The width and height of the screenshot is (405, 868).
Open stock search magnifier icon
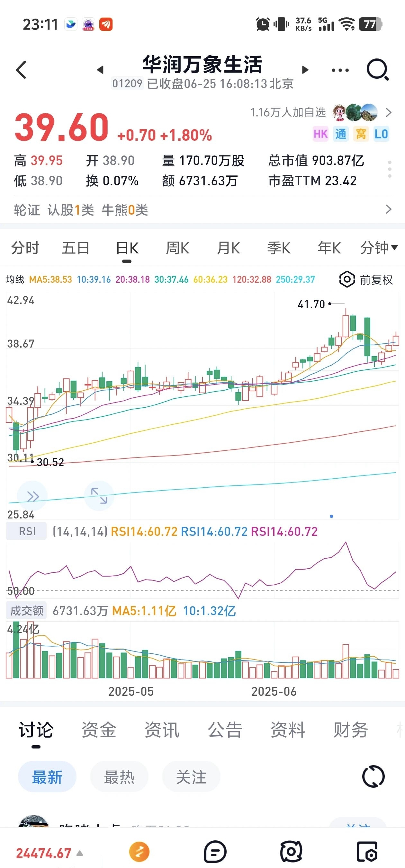pyautogui.click(x=378, y=70)
